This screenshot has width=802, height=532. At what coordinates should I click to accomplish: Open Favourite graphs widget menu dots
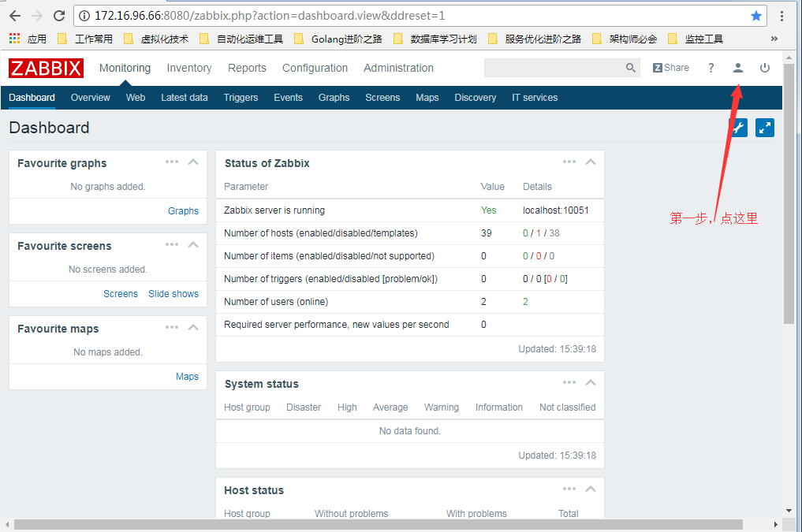point(172,162)
